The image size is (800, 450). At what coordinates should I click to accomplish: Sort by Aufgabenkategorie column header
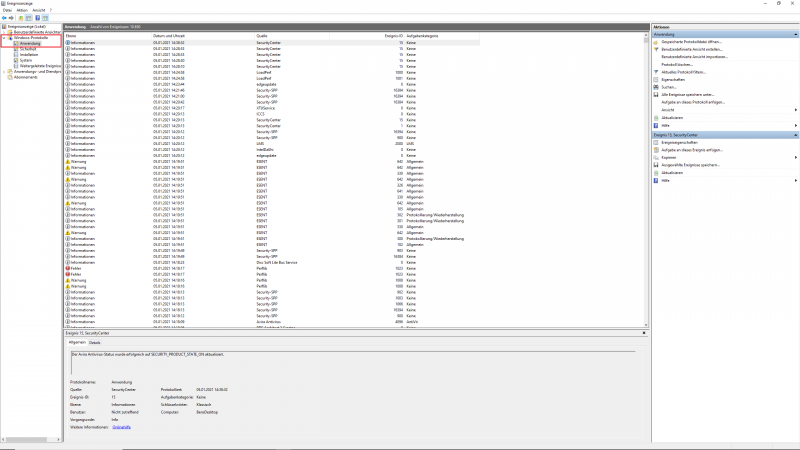tap(442, 36)
